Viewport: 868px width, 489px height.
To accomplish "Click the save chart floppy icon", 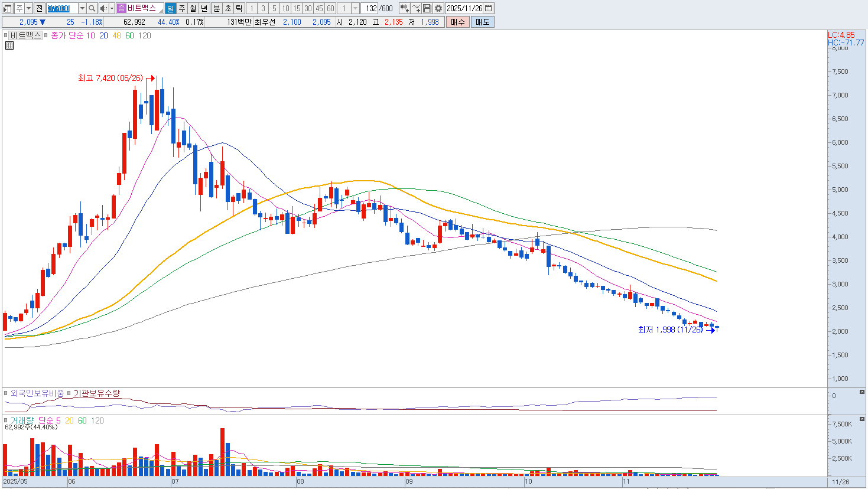I will tap(427, 8).
